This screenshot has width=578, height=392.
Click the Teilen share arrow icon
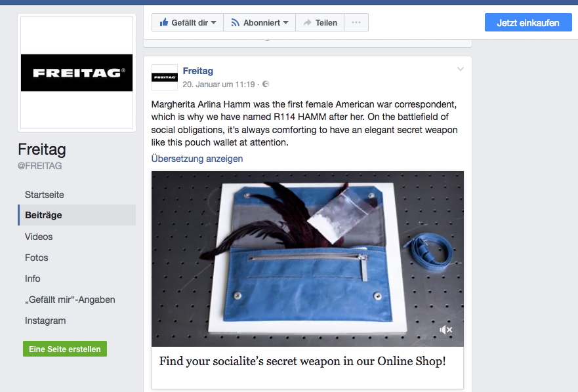tap(307, 23)
